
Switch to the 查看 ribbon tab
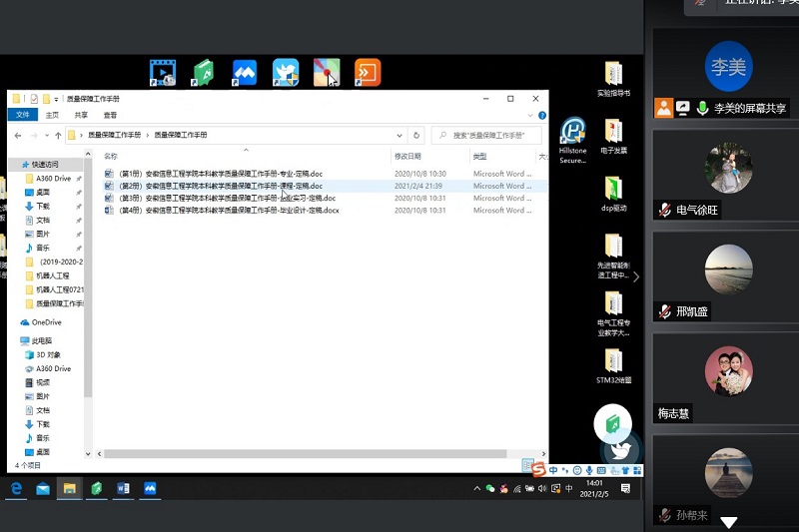point(110,115)
